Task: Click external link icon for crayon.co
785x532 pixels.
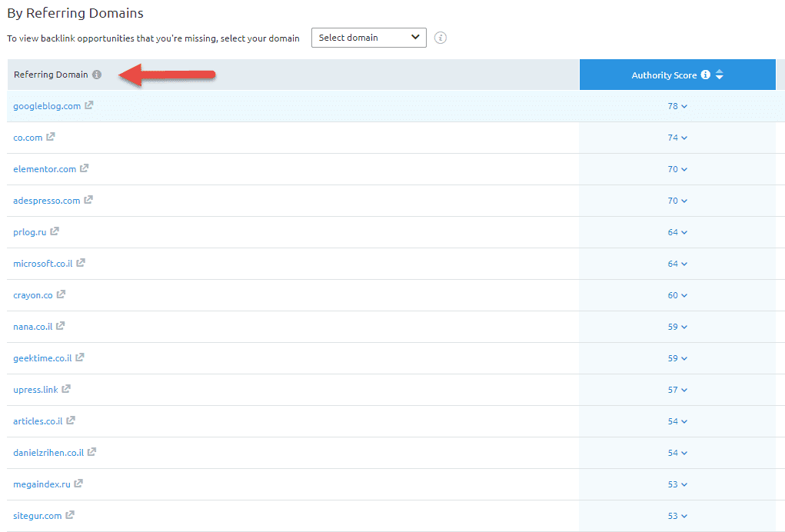Action: [x=61, y=294]
